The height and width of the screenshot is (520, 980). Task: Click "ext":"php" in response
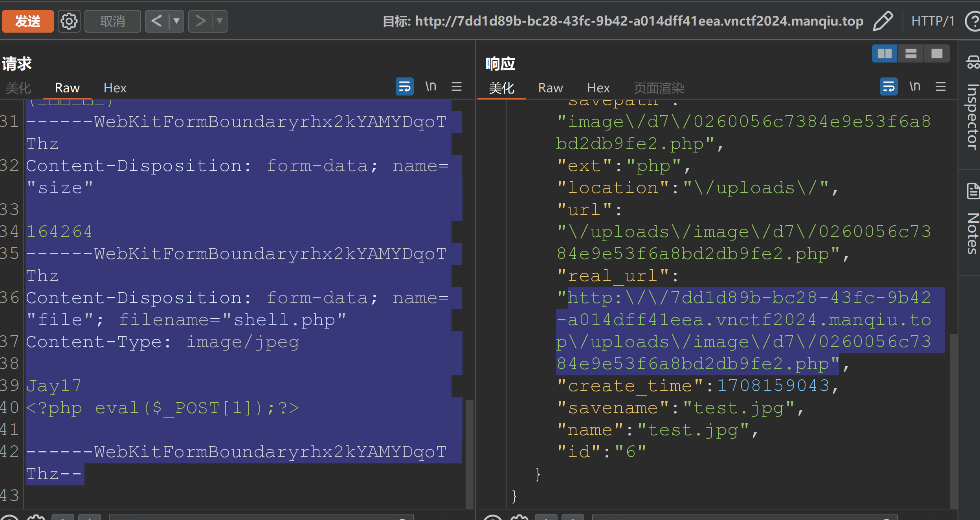(x=619, y=166)
